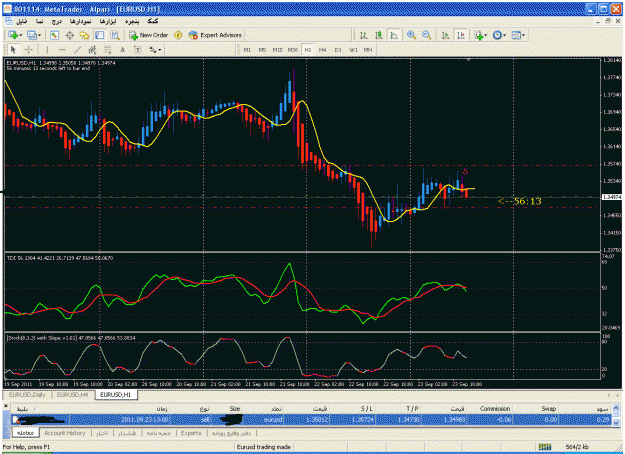Click the zoom in magnifier
Viewport: 625px width, 454px height.
[x=411, y=35]
